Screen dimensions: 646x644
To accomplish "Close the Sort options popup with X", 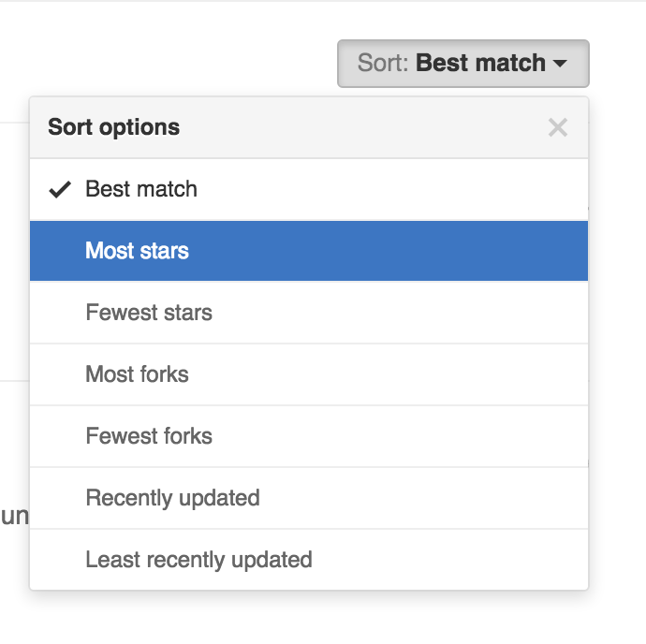I will pos(558,127).
